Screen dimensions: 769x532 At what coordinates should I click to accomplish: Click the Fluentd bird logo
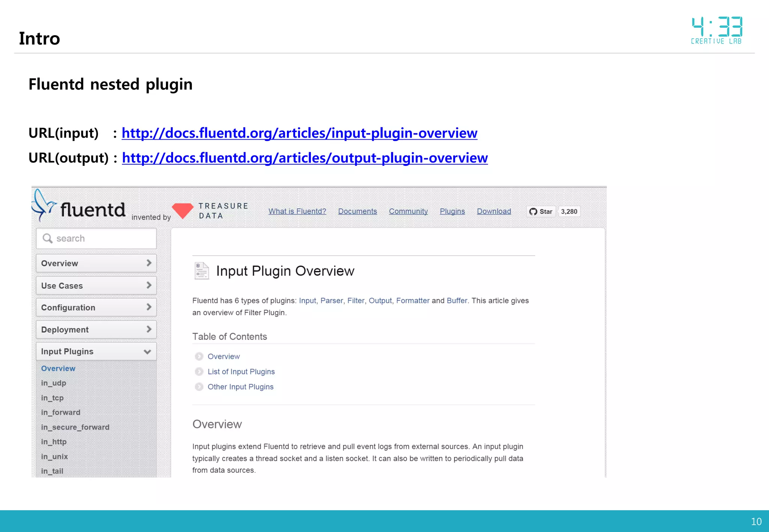click(x=43, y=205)
